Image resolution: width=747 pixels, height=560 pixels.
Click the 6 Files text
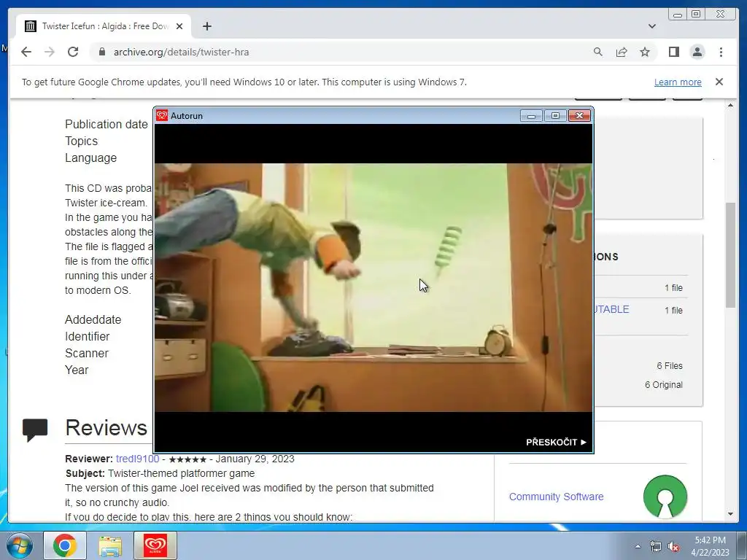point(670,366)
